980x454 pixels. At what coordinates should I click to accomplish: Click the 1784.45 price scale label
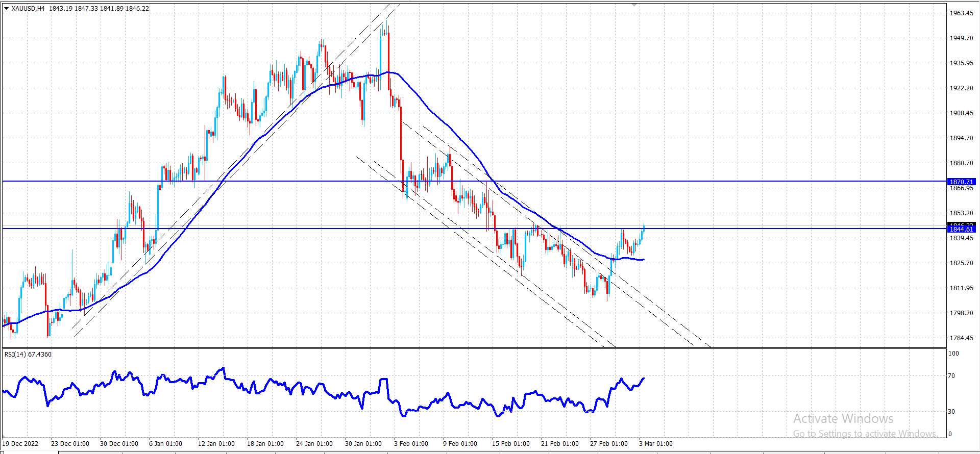click(x=961, y=338)
